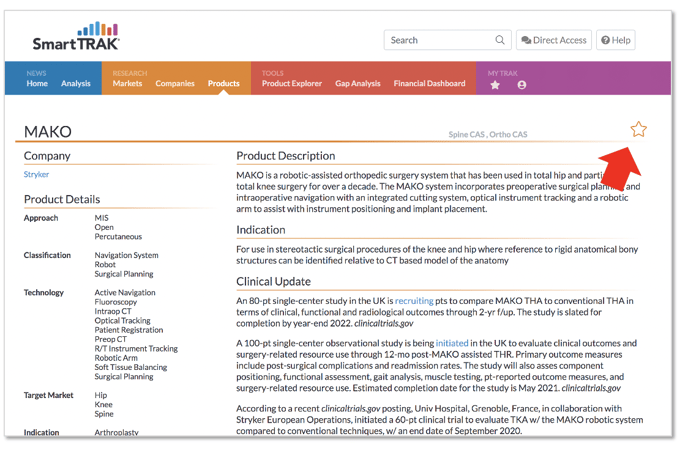Click the 'Target Market' row label
688x450 pixels.
48,395
